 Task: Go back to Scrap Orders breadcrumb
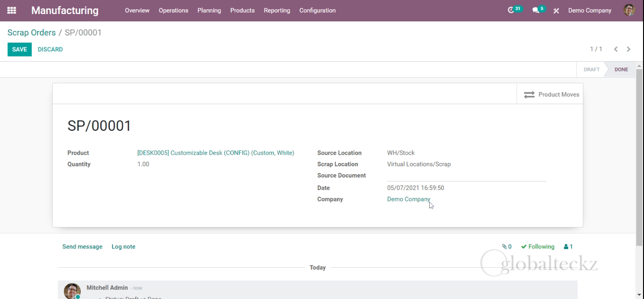pyautogui.click(x=31, y=33)
